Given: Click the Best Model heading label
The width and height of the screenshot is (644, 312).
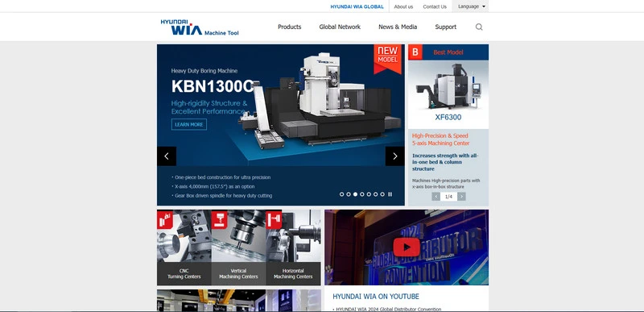Looking at the screenshot, I should [x=448, y=52].
